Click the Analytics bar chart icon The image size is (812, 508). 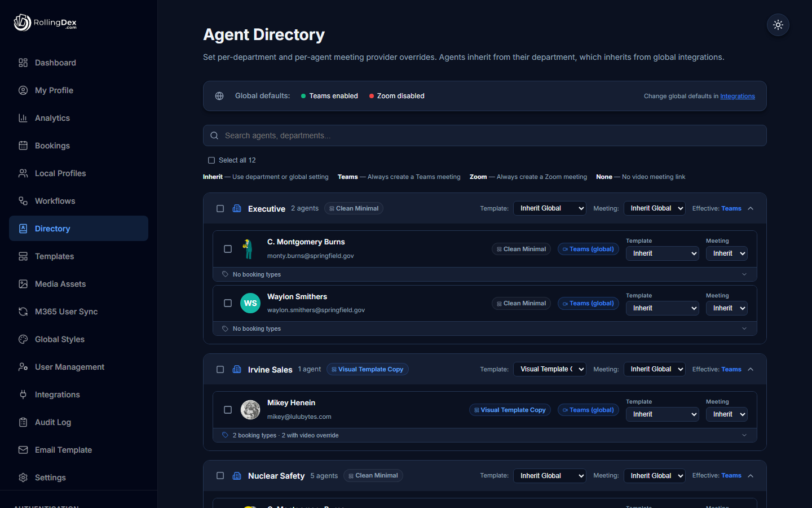pos(23,118)
